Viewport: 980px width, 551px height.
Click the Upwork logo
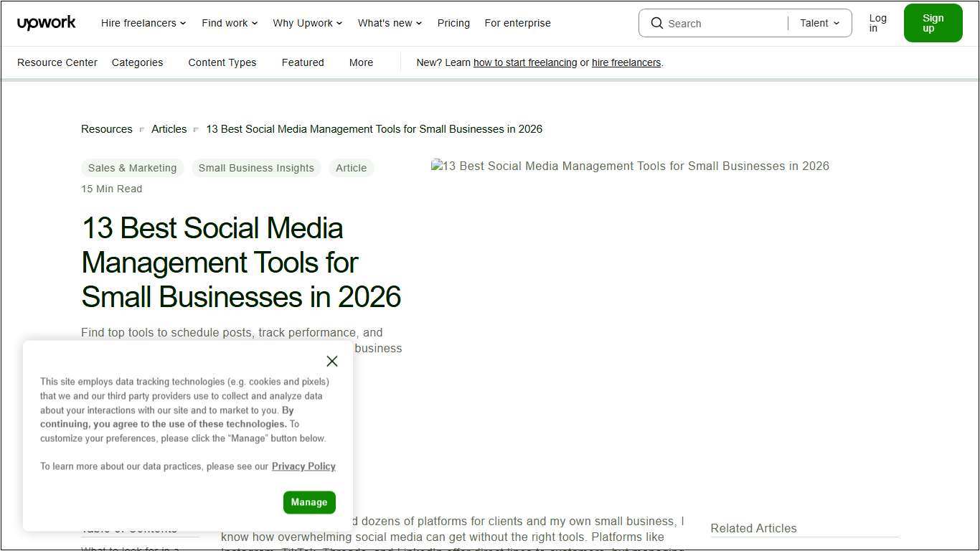pyautogui.click(x=46, y=22)
